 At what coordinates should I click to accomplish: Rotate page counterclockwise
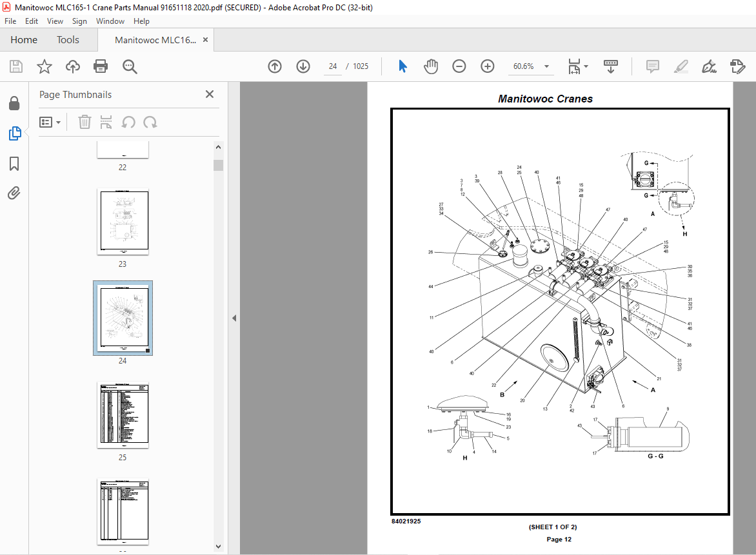click(x=128, y=122)
